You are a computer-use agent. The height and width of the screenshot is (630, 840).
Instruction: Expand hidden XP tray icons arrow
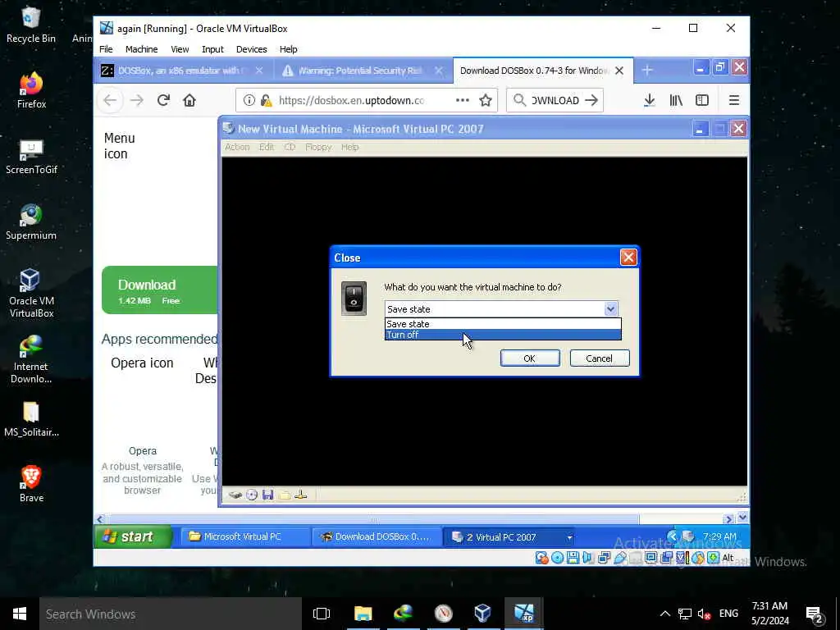673,536
